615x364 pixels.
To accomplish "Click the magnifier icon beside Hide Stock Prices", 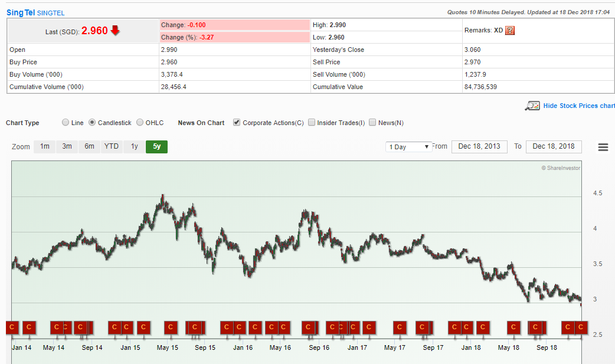I will click(x=532, y=106).
